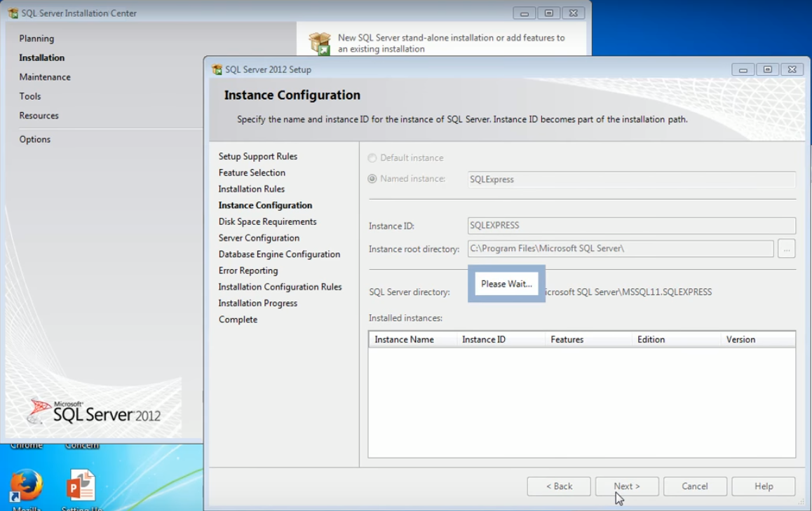Click the SQL Server Installation Center title icon

click(13, 13)
